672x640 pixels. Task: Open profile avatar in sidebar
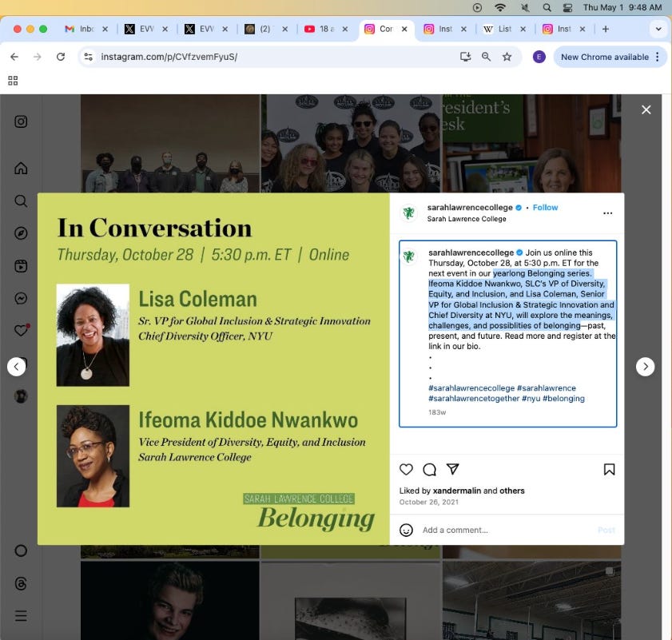[21, 396]
